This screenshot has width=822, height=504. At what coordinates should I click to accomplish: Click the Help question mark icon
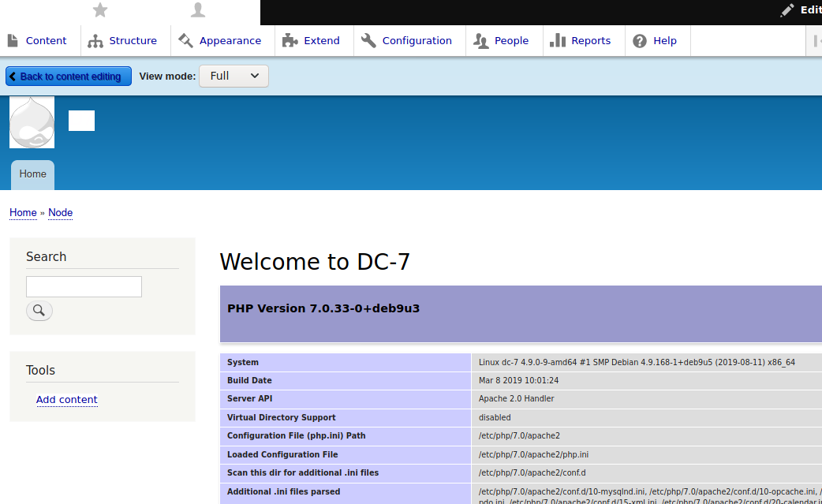tap(640, 41)
